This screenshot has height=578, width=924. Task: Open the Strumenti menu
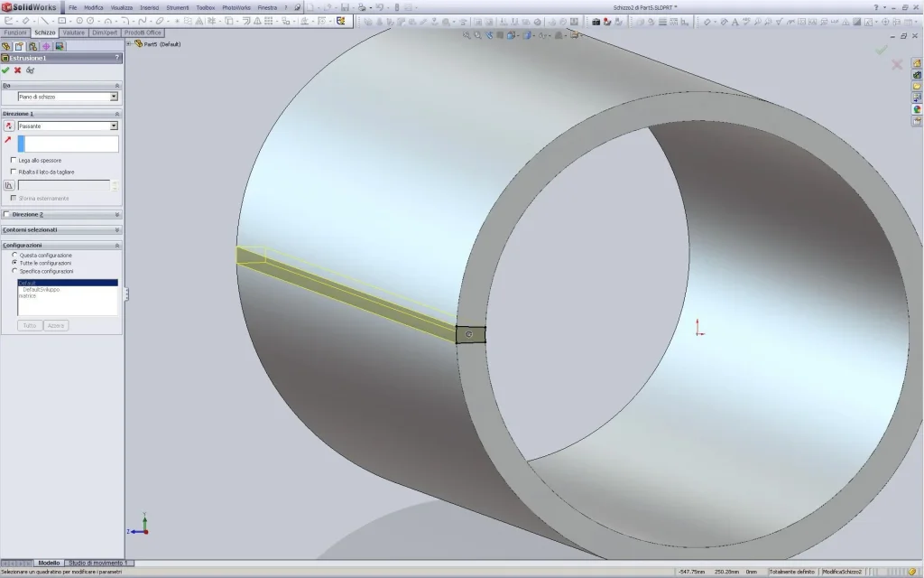pos(178,7)
